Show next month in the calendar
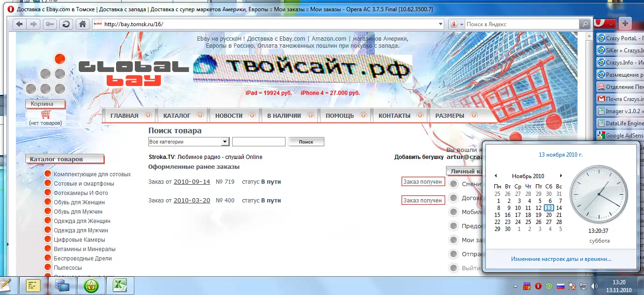This screenshot has width=644, height=295. point(561,176)
